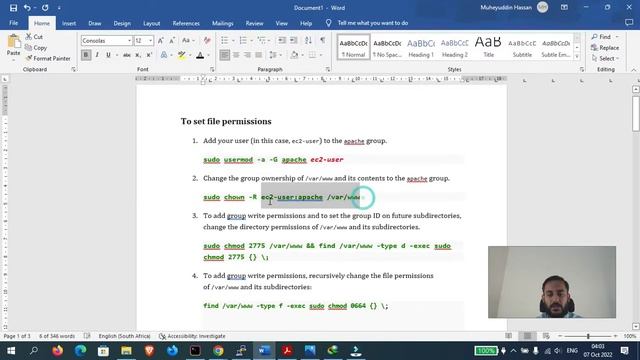Open the Review tab
Image resolution: width=640 pixels, height=360 pixels.
point(254,23)
